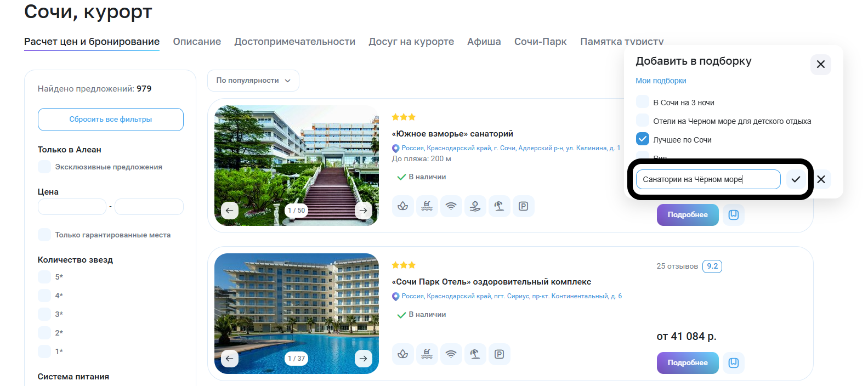The image size is (868, 386).
Task: Tick the 4* star rating filter
Action: pos(44,296)
